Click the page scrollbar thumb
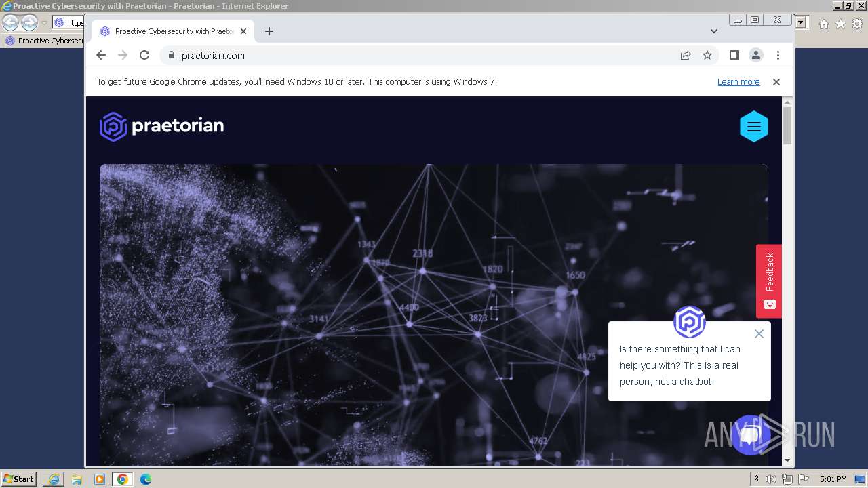The image size is (868, 488). [787, 125]
